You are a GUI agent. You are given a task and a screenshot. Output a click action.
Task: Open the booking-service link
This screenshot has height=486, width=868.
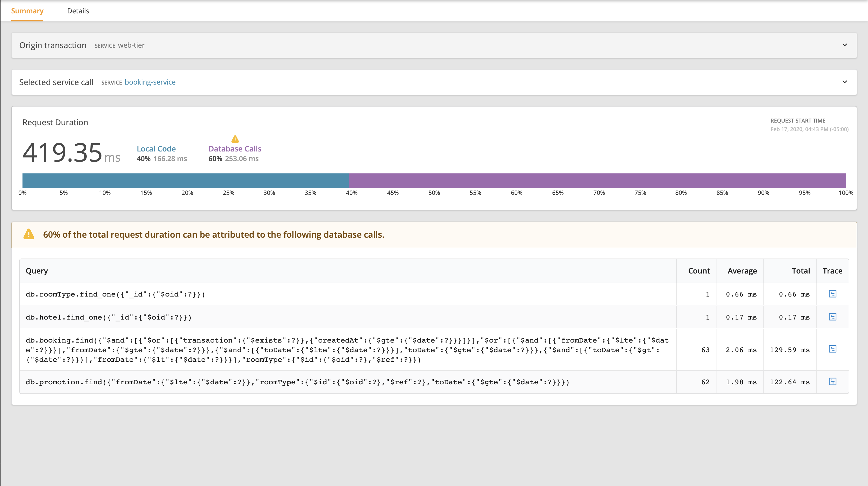pos(150,82)
